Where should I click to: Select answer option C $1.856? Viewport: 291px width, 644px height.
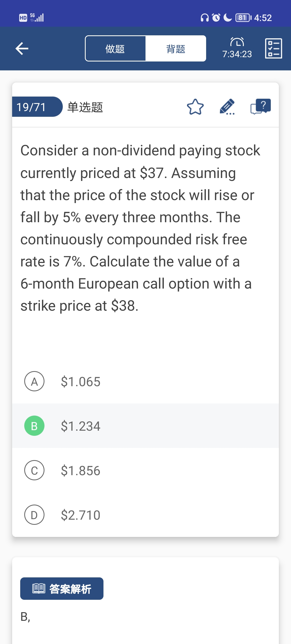[34, 470]
